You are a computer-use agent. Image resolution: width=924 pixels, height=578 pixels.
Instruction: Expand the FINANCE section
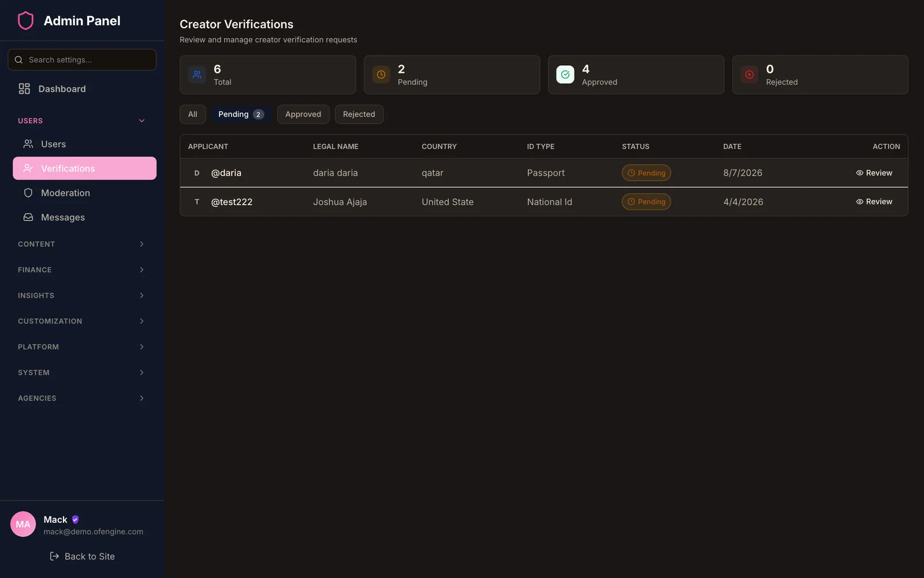pyautogui.click(x=81, y=270)
